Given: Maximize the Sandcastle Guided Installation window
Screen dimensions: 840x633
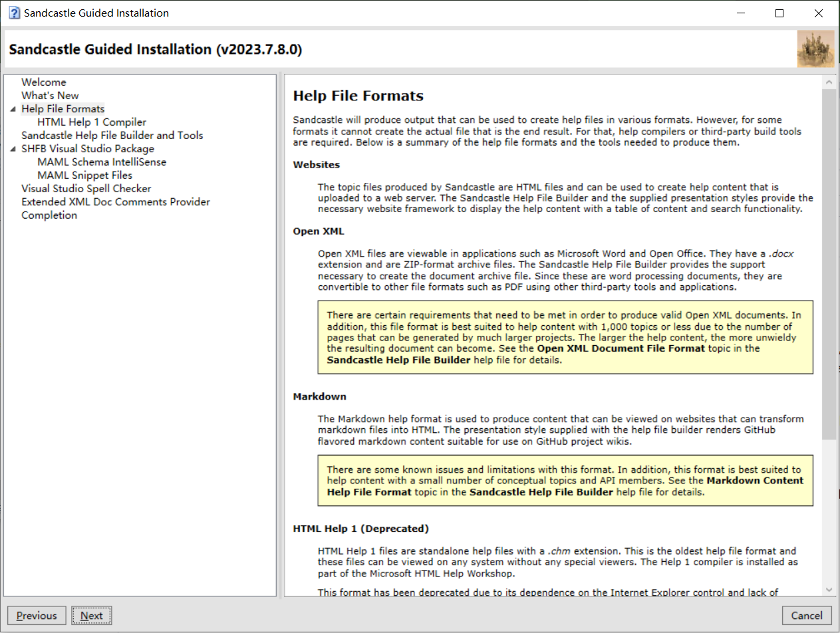Looking at the screenshot, I should tap(779, 13).
